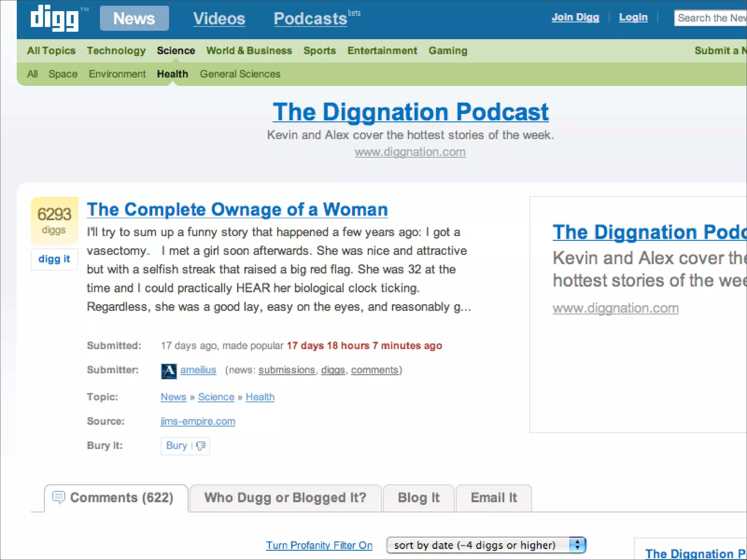Screen dimensions: 747x560
Task: Open sort by date dropdown
Action: [478, 545]
